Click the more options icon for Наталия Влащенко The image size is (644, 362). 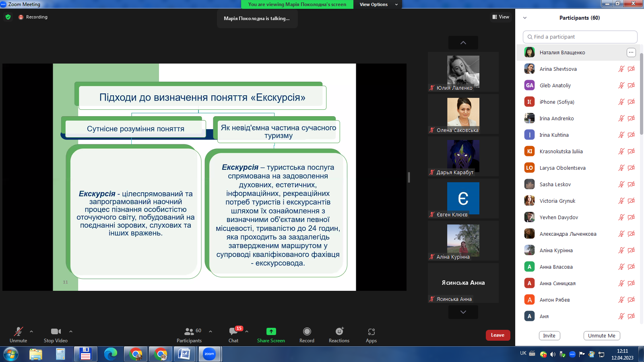click(631, 52)
